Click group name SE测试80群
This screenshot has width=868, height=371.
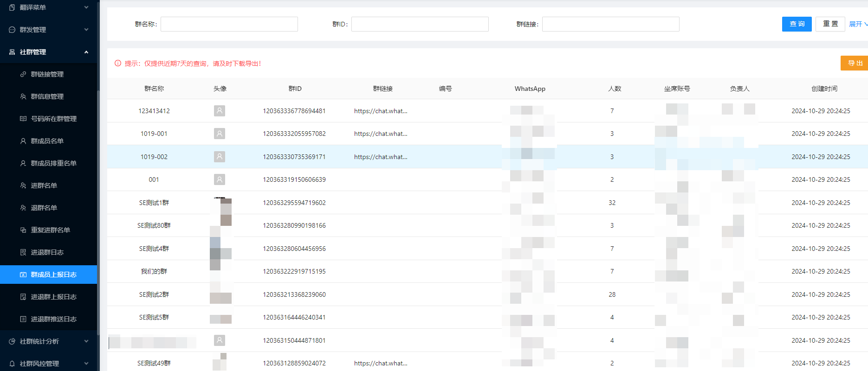pyautogui.click(x=154, y=225)
